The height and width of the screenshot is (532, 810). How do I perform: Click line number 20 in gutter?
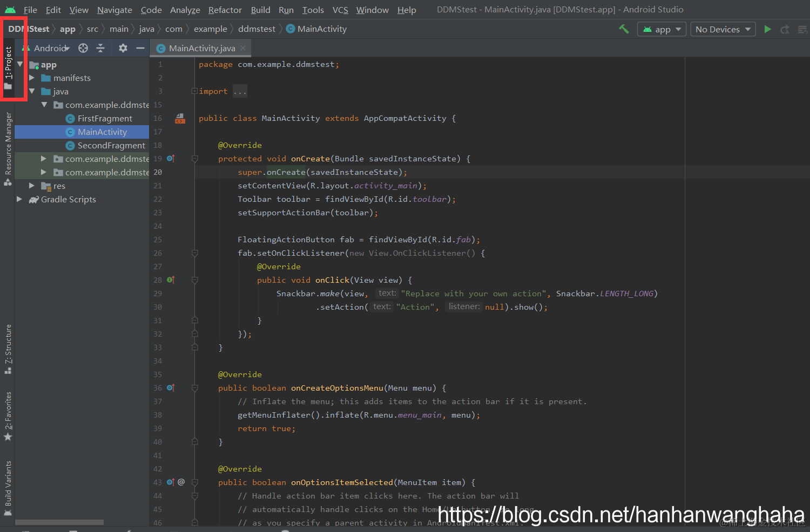(158, 172)
